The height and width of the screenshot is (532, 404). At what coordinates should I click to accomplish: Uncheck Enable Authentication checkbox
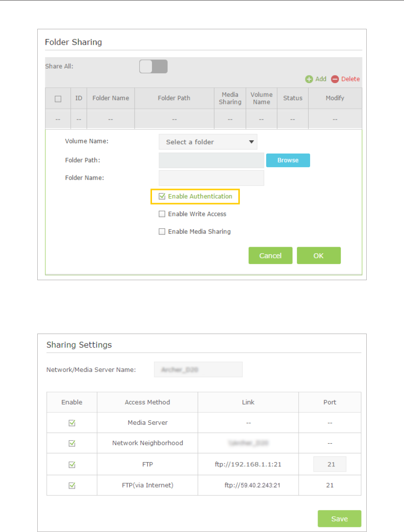point(162,196)
